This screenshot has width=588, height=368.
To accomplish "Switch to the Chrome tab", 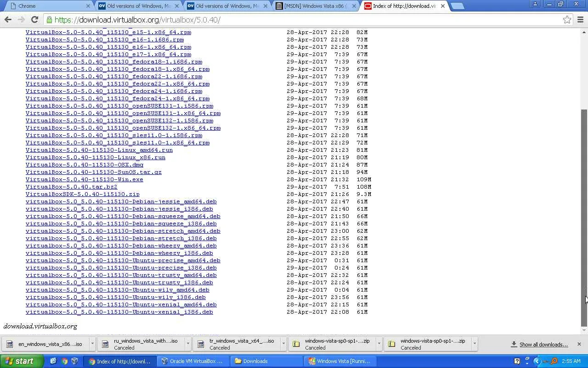I will coord(48,6).
